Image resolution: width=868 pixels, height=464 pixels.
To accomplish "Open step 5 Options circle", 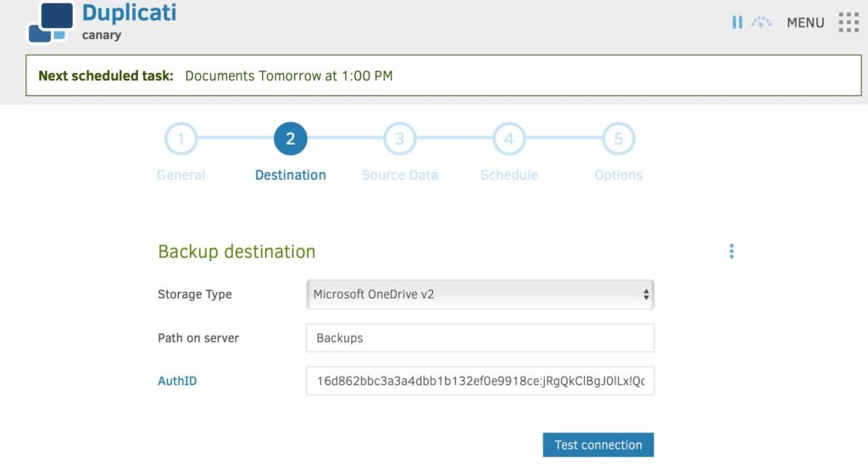I will pyautogui.click(x=618, y=138).
